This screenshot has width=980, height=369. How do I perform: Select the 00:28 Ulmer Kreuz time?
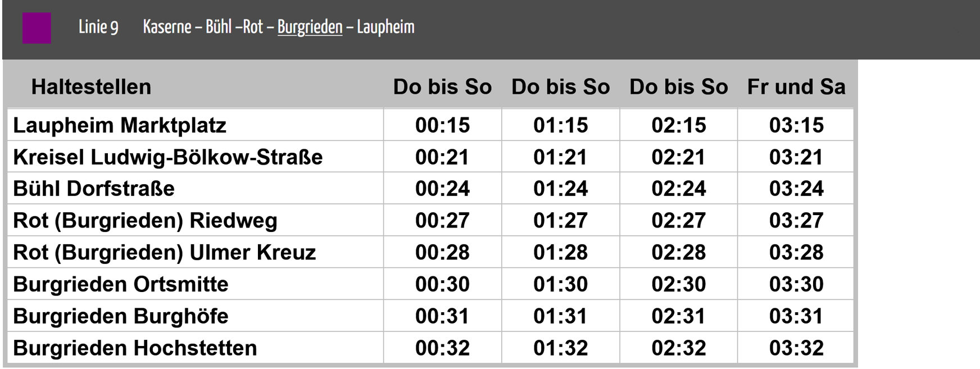(442, 253)
